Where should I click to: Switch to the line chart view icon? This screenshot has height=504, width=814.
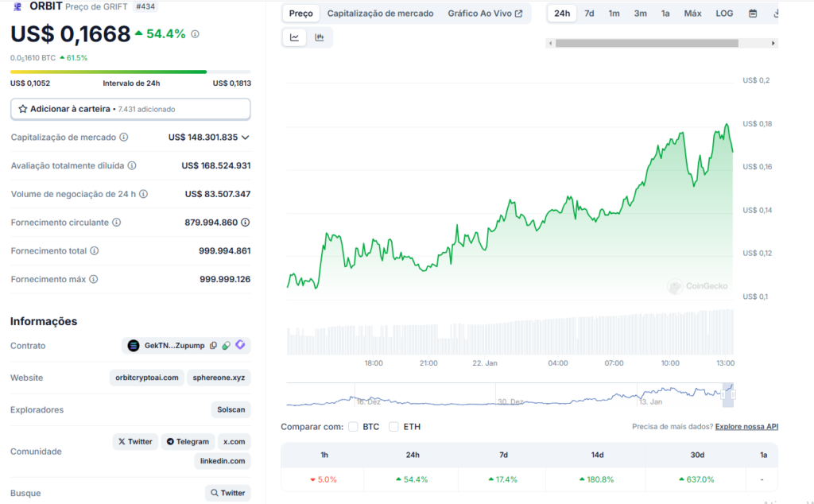294,37
